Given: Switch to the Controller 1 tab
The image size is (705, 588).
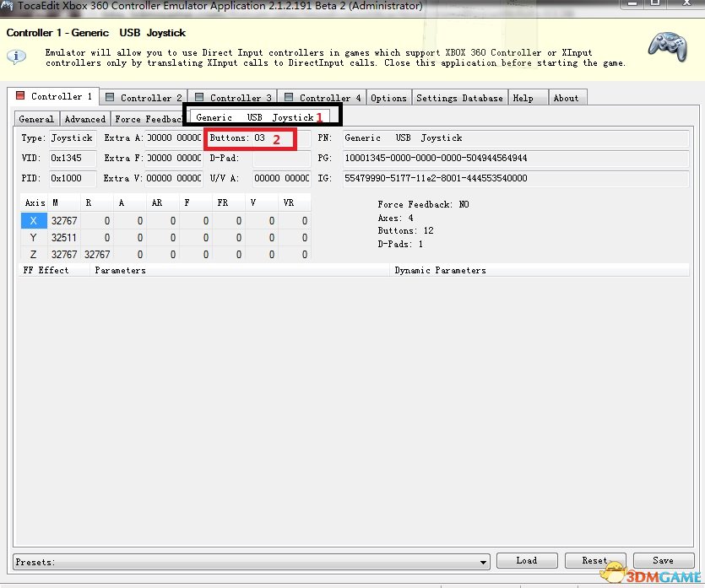Looking at the screenshot, I should point(53,96).
